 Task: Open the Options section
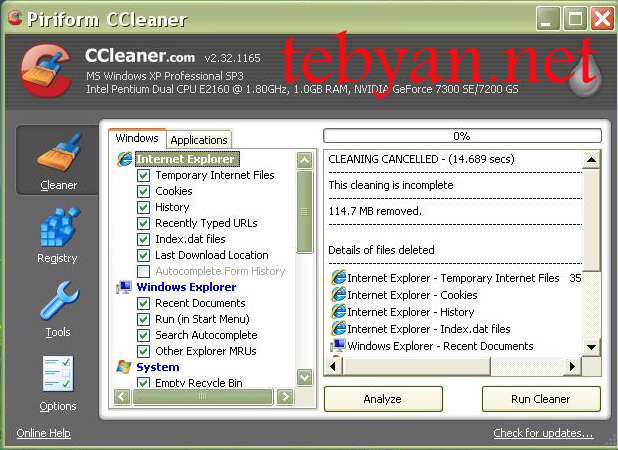point(58,383)
